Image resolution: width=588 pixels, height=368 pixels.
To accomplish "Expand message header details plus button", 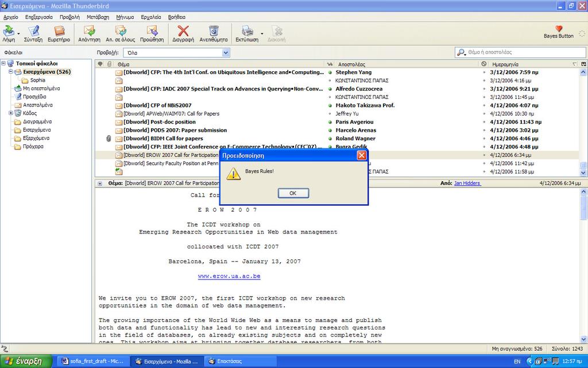I will [100, 183].
